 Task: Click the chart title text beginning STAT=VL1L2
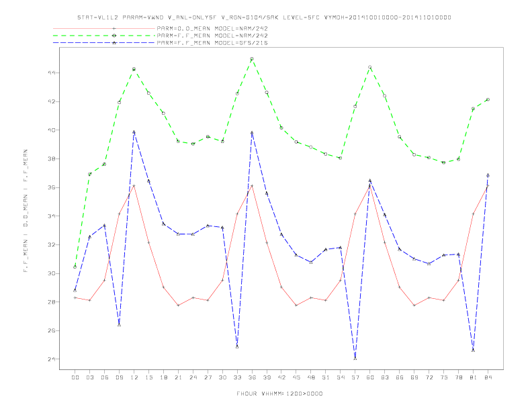[x=264, y=17]
